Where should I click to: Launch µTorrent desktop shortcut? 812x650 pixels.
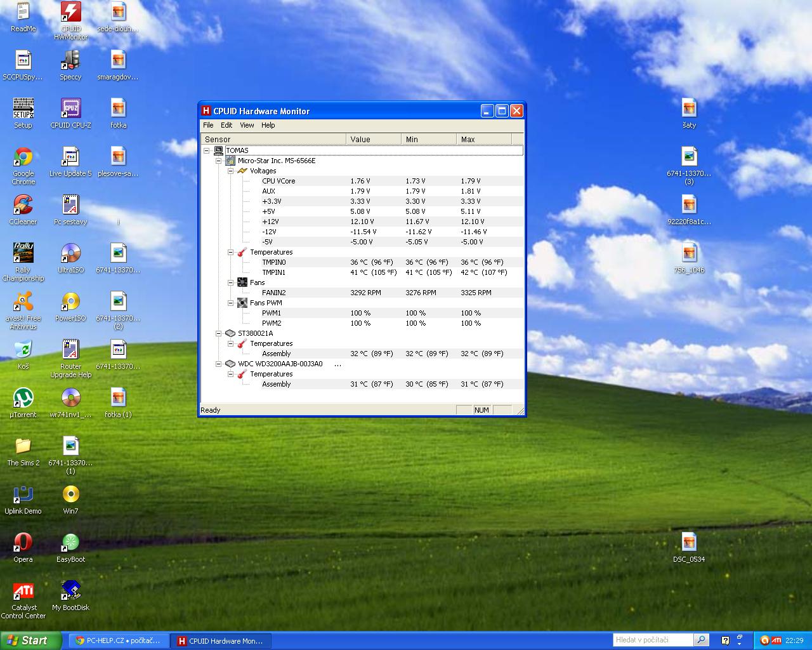pos(23,404)
